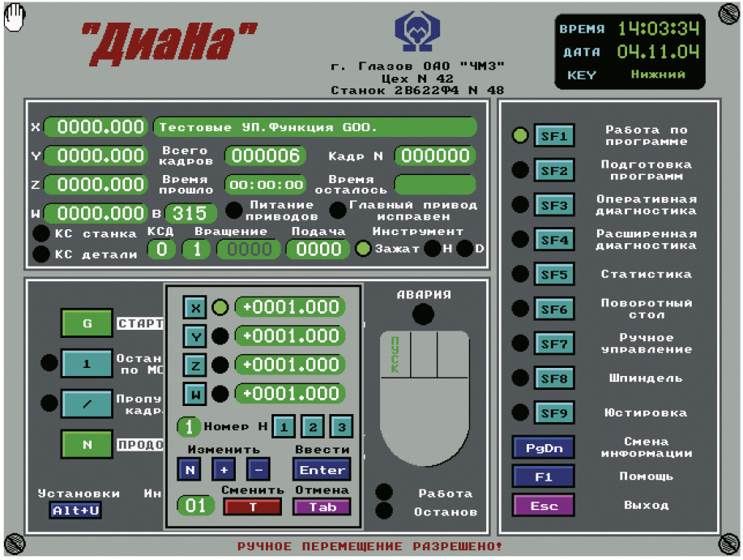Screen dimensions: 743x560
Task: Click red T change tool button
Action: coord(253,507)
